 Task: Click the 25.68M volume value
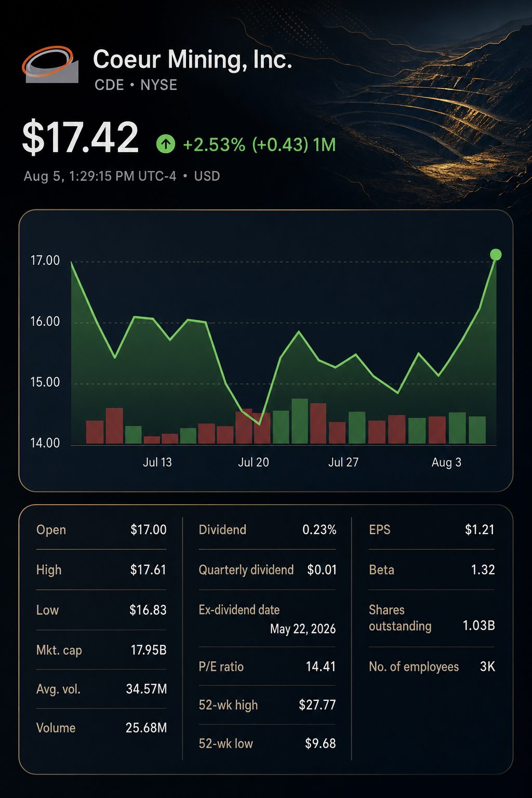click(x=146, y=728)
